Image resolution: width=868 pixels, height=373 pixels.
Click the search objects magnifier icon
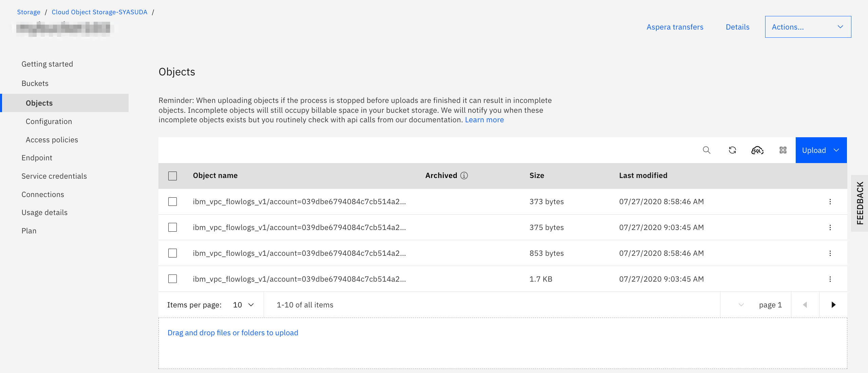(x=706, y=150)
